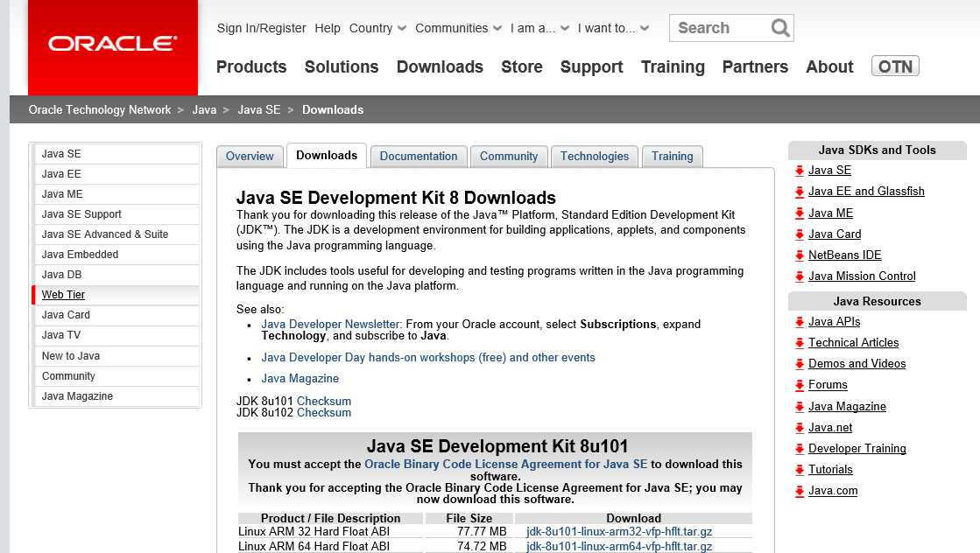This screenshot has height=553, width=980.
Task: Open Java SE Advanced & Suite sidebar item
Action: (116, 234)
